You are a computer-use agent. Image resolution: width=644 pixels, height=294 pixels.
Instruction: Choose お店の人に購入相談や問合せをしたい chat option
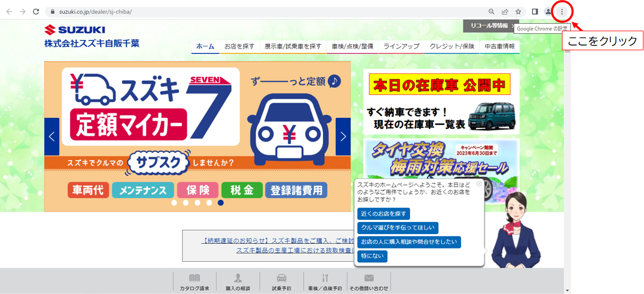click(409, 242)
